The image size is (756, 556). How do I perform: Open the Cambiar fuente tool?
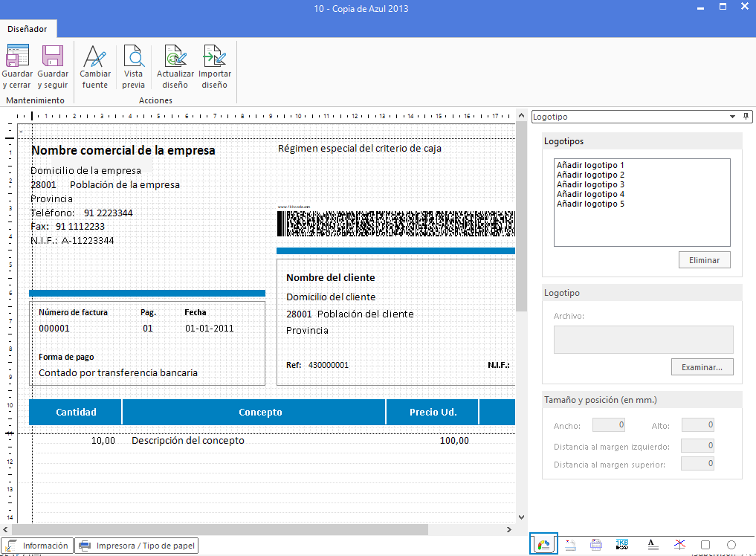click(x=95, y=67)
